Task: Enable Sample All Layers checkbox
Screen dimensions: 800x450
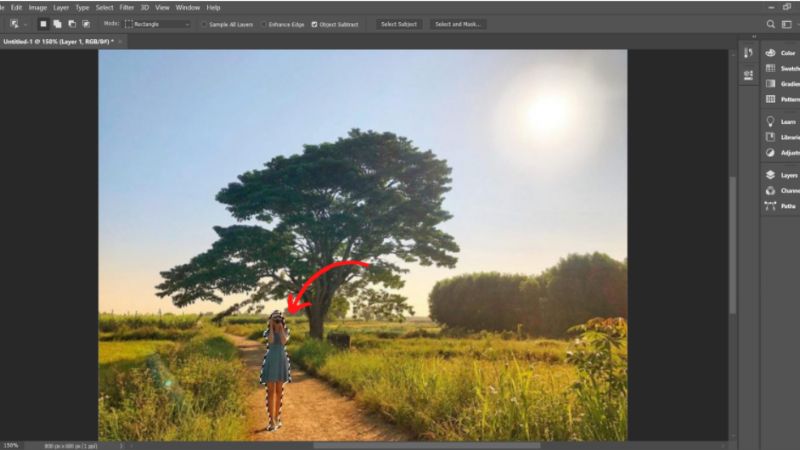Action: click(204, 24)
